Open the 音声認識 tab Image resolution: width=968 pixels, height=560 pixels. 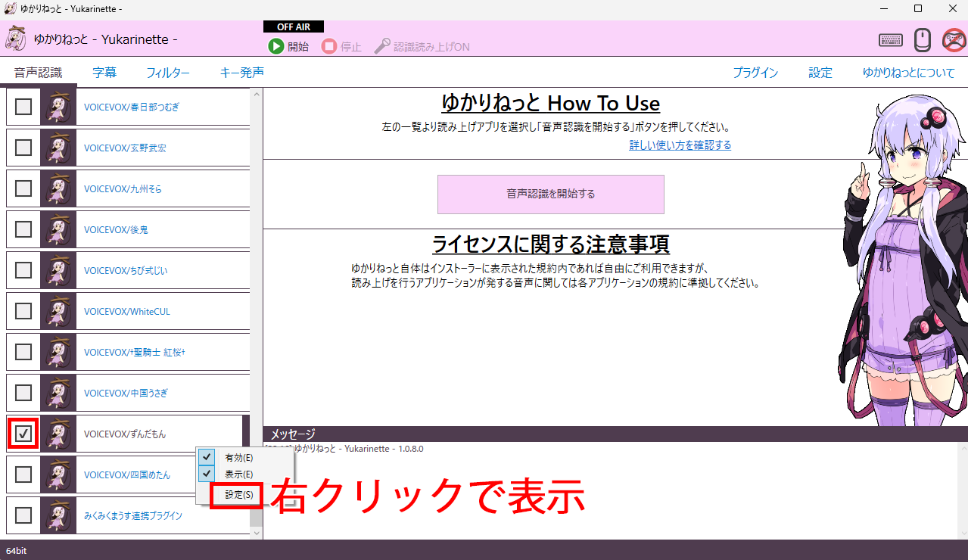[x=38, y=73]
